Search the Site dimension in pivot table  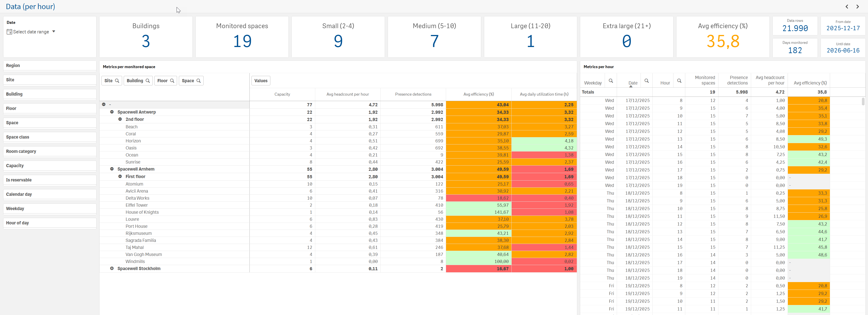(117, 81)
